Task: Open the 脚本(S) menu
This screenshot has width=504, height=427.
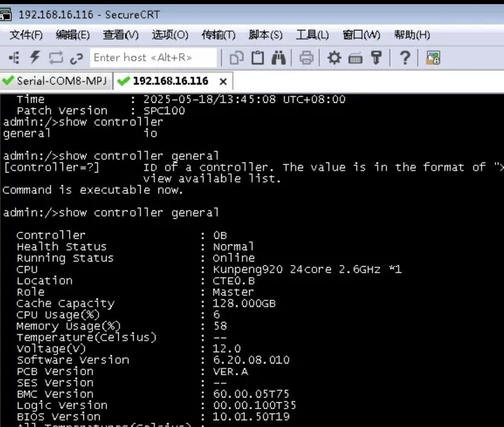Action: pyautogui.click(x=265, y=35)
